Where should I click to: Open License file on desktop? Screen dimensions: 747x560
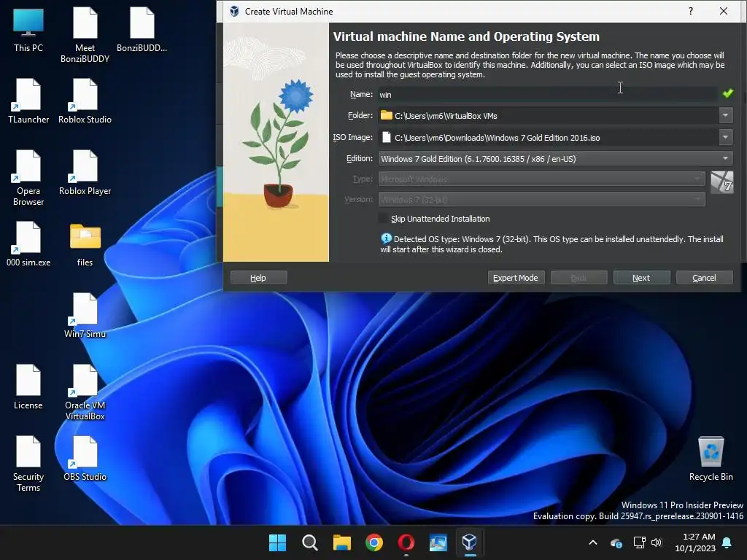coord(28,386)
